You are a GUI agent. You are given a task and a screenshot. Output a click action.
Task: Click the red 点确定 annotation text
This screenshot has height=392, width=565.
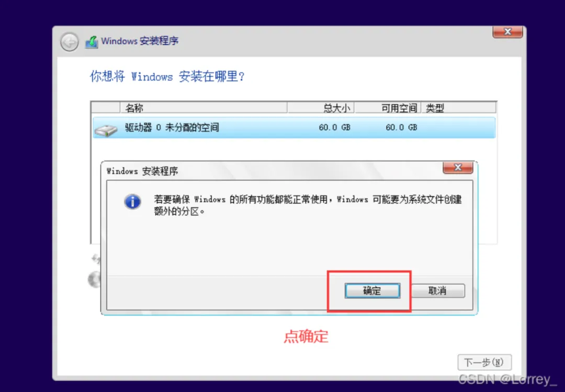tap(306, 336)
